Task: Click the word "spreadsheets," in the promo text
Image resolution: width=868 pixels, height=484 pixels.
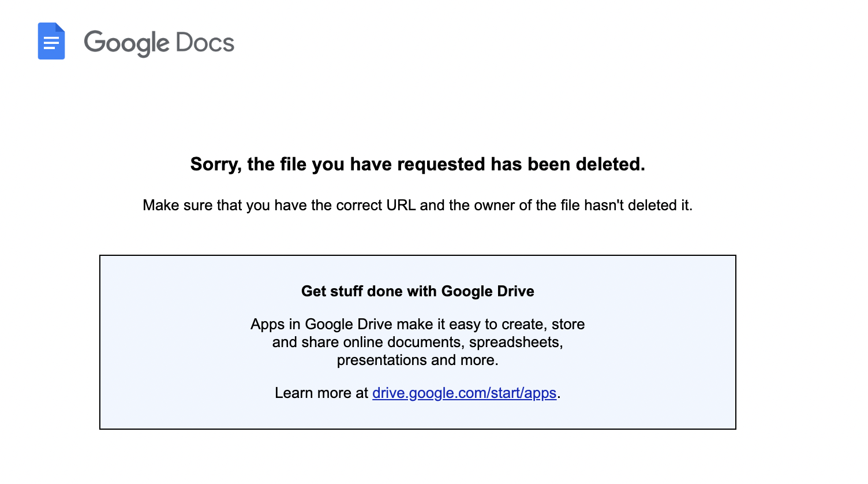Action: click(x=515, y=342)
